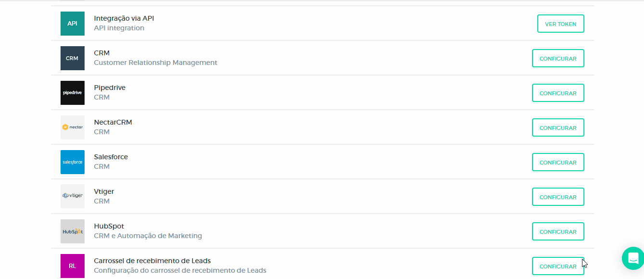
Task: Click the NectarCRM logo icon
Action: [73, 127]
